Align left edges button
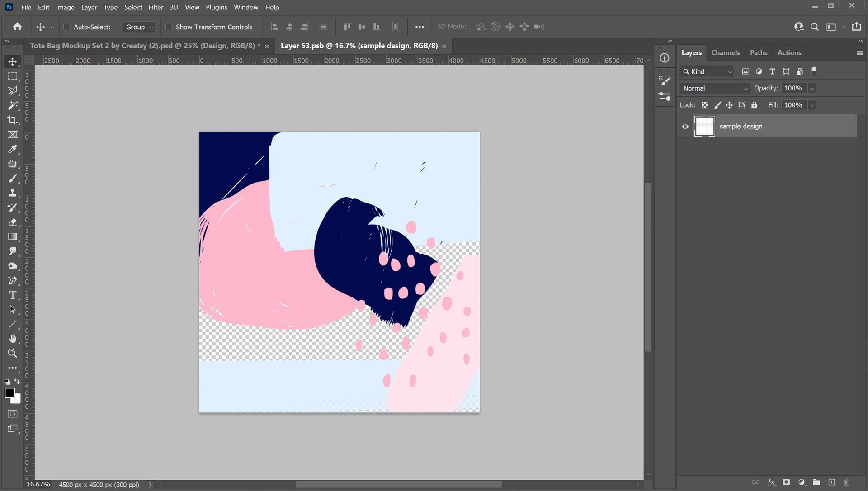 tap(274, 27)
